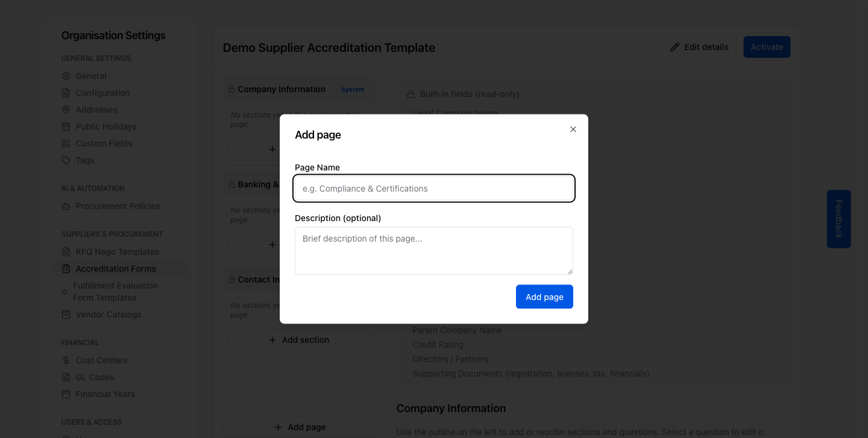Click the System badge on Company Information
The height and width of the screenshot is (438, 868).
pos(353,89)
